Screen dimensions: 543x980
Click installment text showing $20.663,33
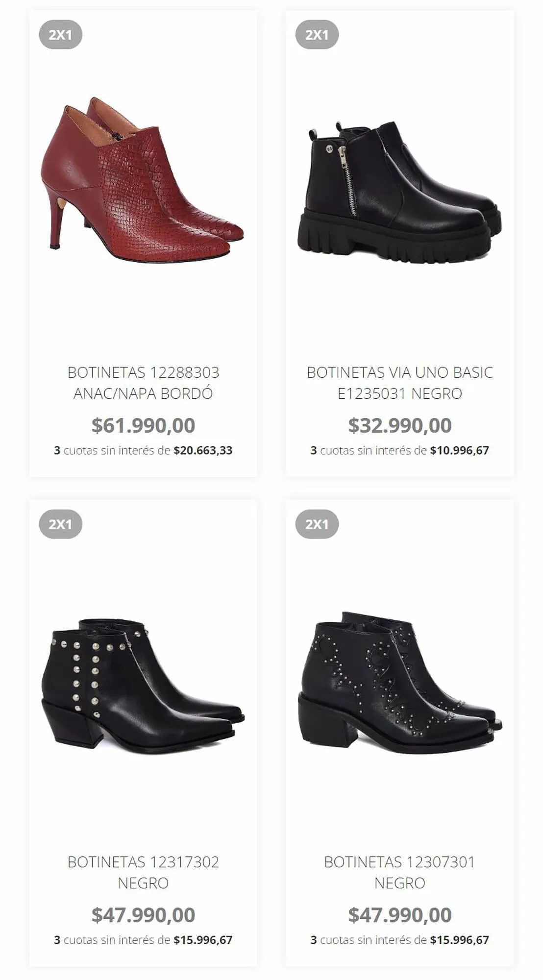[143, 450]
